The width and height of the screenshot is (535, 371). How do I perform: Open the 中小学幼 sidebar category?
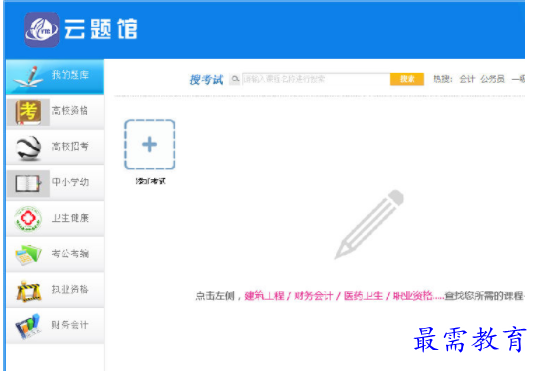(55, 183)
